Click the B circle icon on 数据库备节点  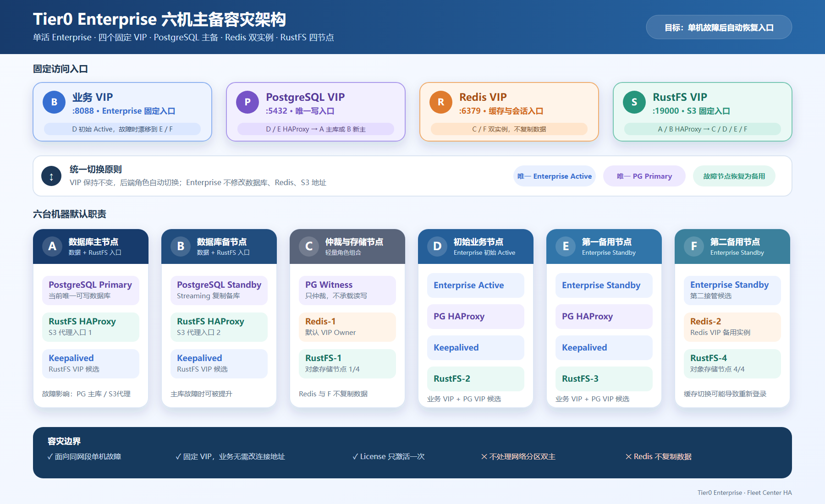(x=181, y=247)
